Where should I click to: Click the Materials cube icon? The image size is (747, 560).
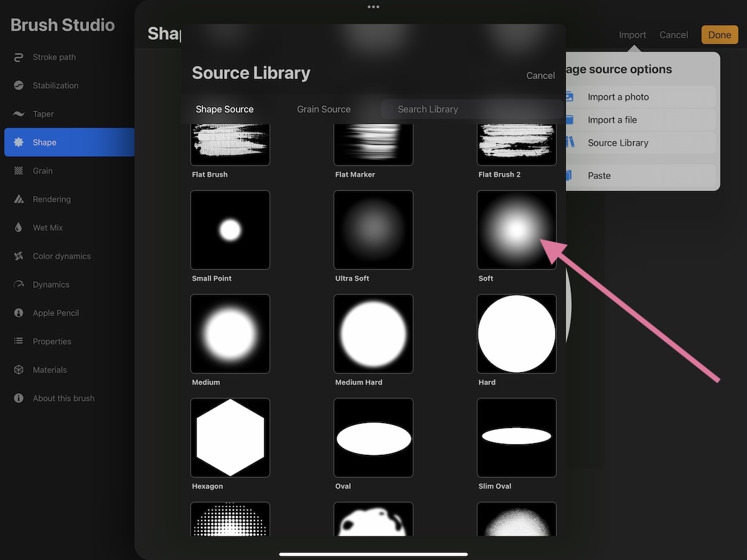[19, 370]
